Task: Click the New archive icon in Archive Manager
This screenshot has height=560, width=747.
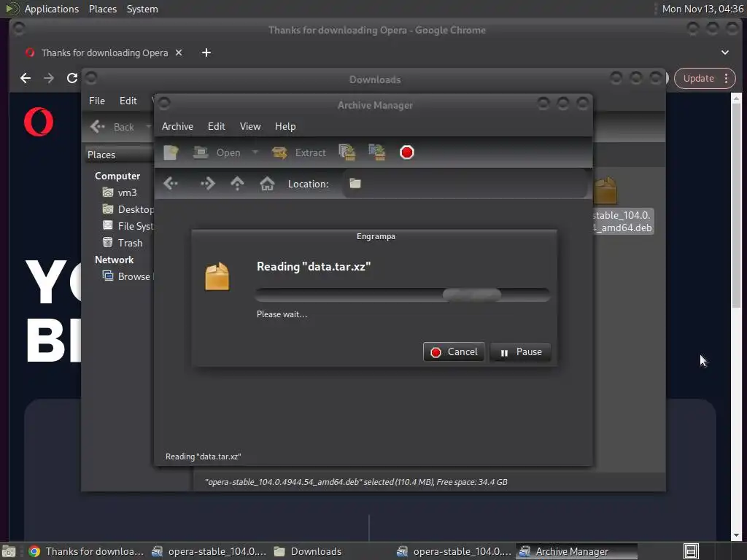Action: click(x=171, y=152)
